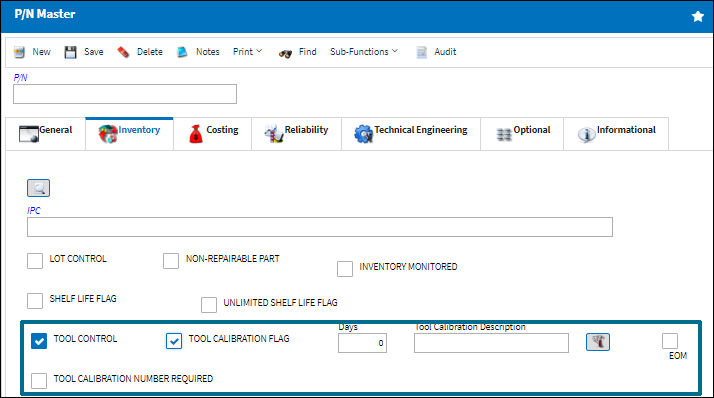
Task: Click the Find button label
Action: click(x=307, y=52)
